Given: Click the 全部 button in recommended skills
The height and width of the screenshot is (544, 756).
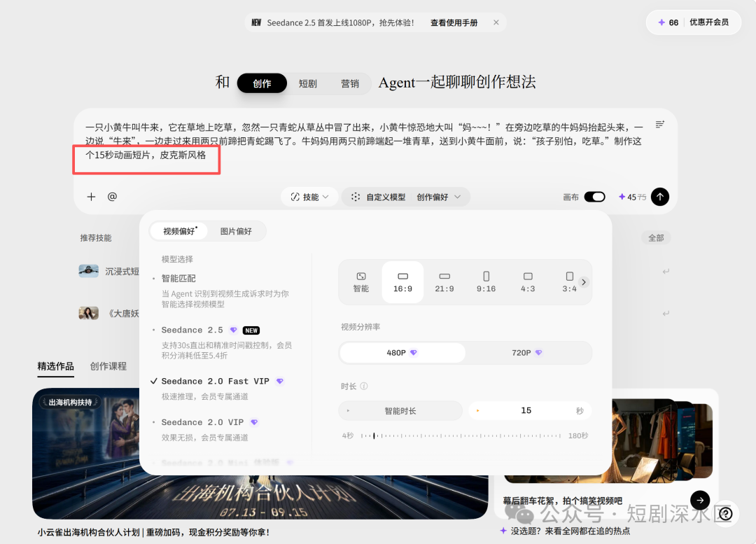Looking at the screenshot, I should tap(656, 238).
